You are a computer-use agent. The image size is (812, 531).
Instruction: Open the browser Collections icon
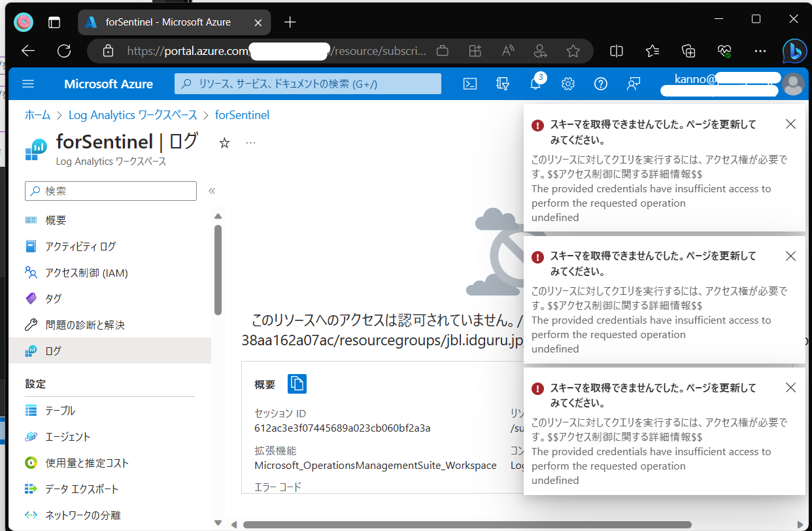click(x=688, y=51)
